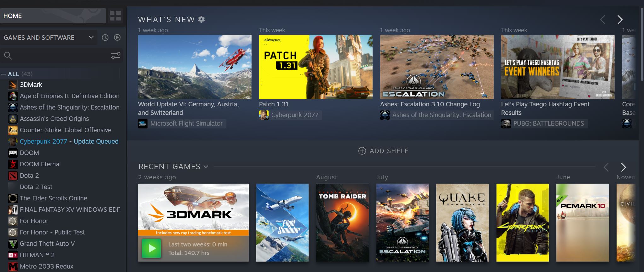This screenshot has height=272, width=644.
Task: Open Shadow of the Tomb Raider cover
Action: coord(342,223)
